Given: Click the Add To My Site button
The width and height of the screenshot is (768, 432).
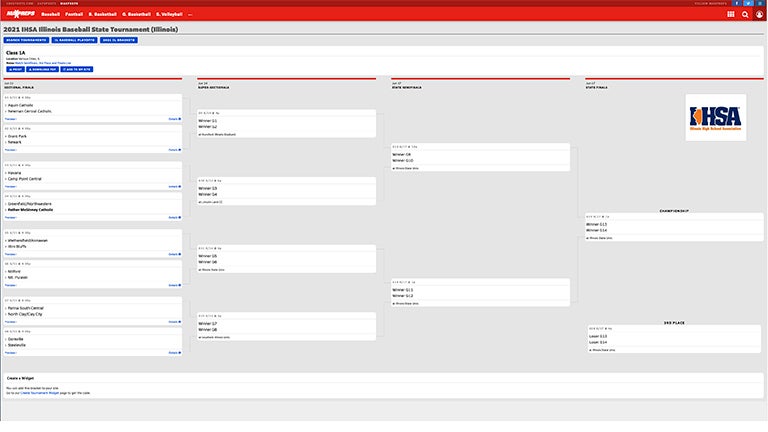Looking at the screenshot, I should (x=76, y=70).
